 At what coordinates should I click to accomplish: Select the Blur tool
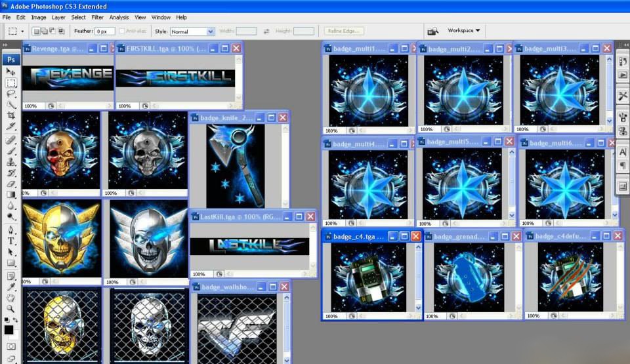(11, 205)
